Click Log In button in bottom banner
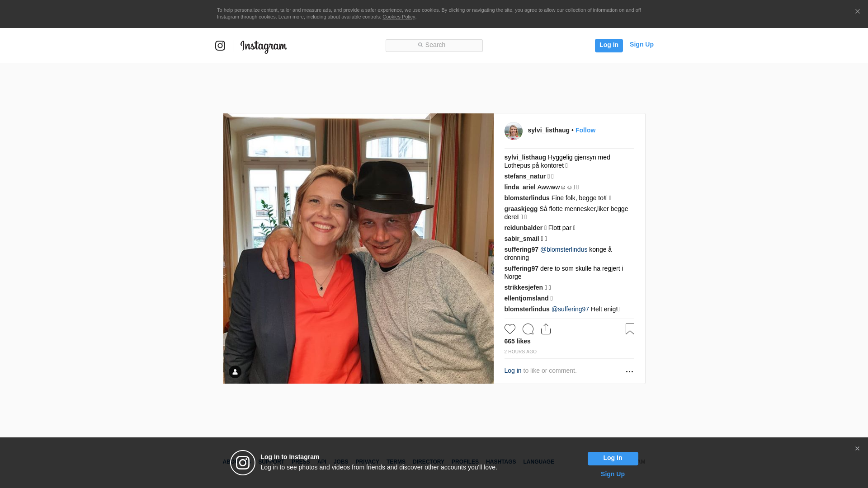868x488 pixels. point(613,459)
